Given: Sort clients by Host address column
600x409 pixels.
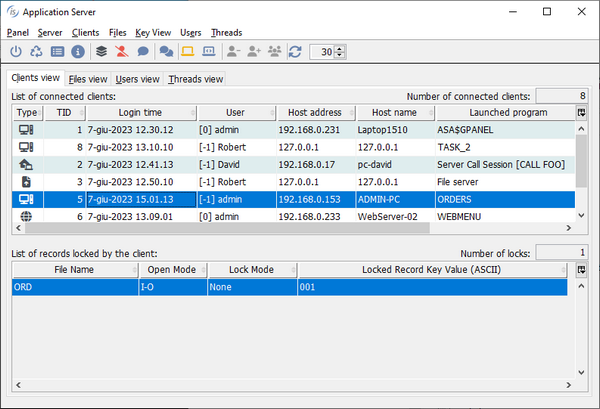Looking at the screenshot, I should [x=315, y=112].
